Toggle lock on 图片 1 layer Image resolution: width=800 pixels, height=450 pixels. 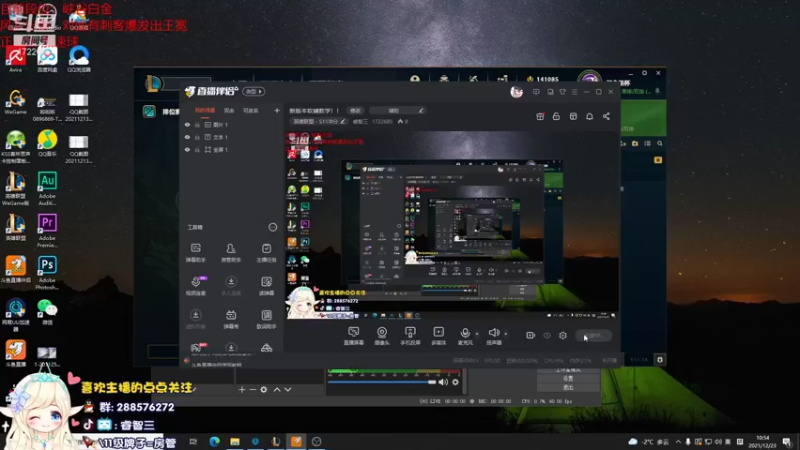click(x=197, y=124)
